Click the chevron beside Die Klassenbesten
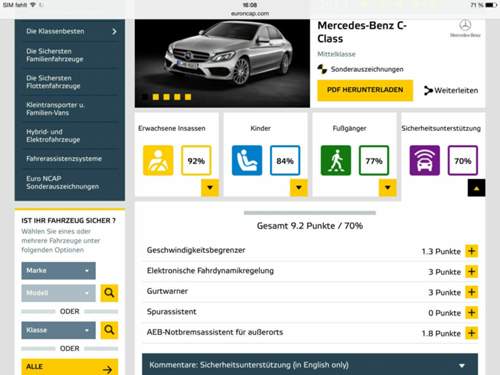500x375 pixels. coord(114,31)
